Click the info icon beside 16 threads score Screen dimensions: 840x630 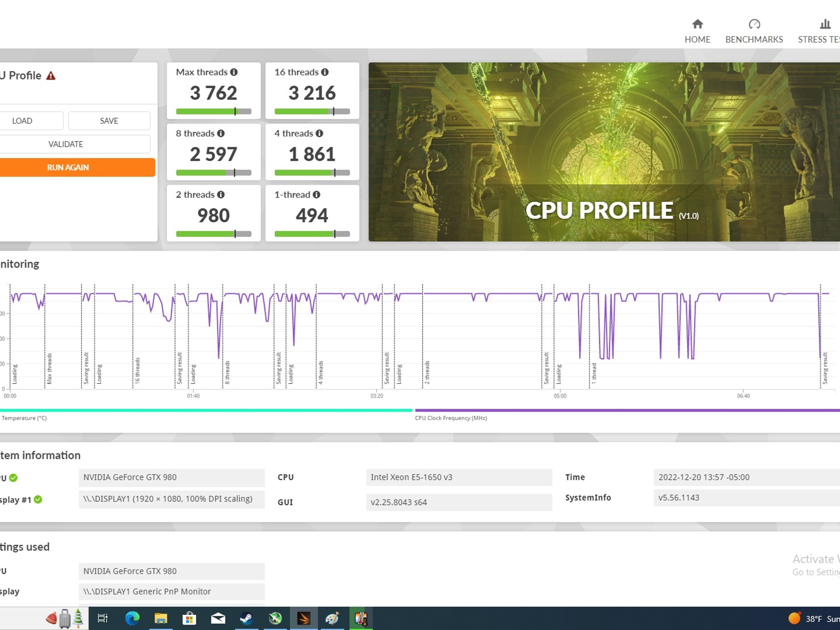pyautogui.click(x=325, y=72)
